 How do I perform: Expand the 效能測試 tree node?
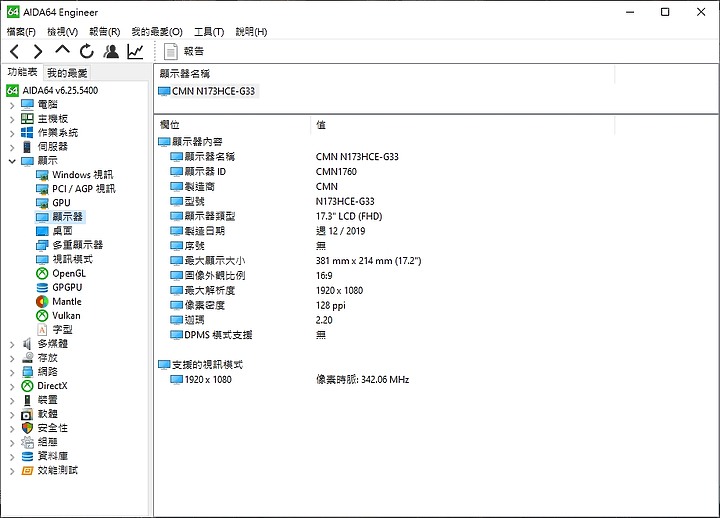point(12,471)
